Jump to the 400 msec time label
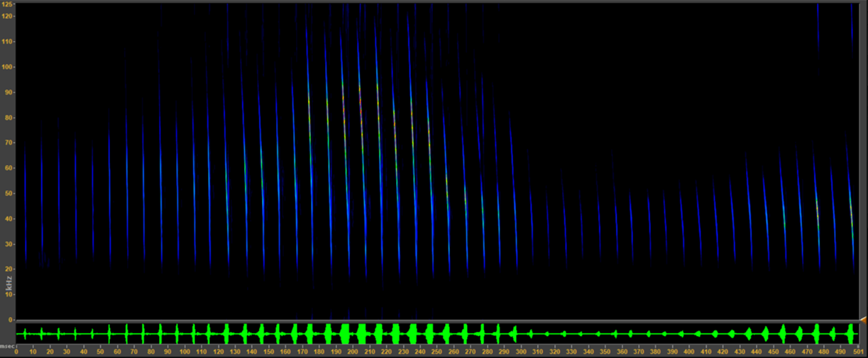This screenshot has width=868, height=358. [687, 351]
